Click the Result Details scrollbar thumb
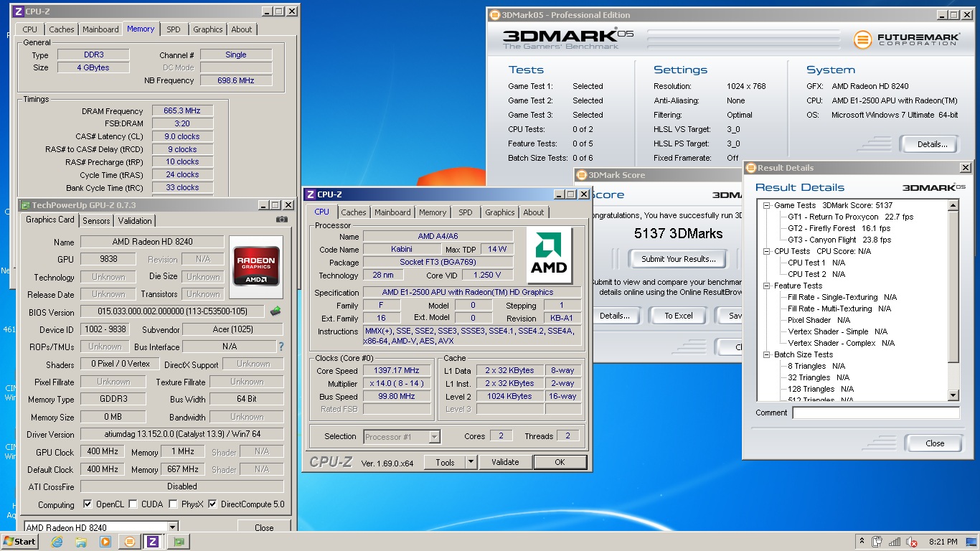This screenshot has width=980, height=551. coord(953,286)
